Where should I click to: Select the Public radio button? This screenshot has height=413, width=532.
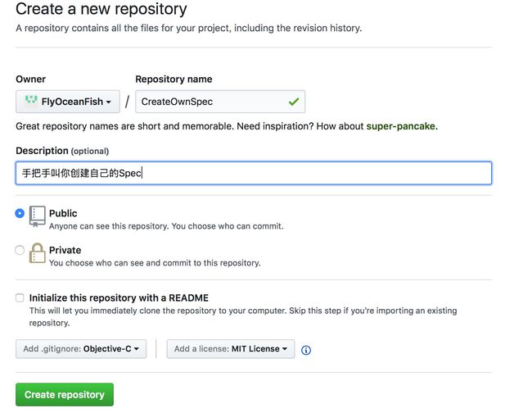[x=20, y=213]
